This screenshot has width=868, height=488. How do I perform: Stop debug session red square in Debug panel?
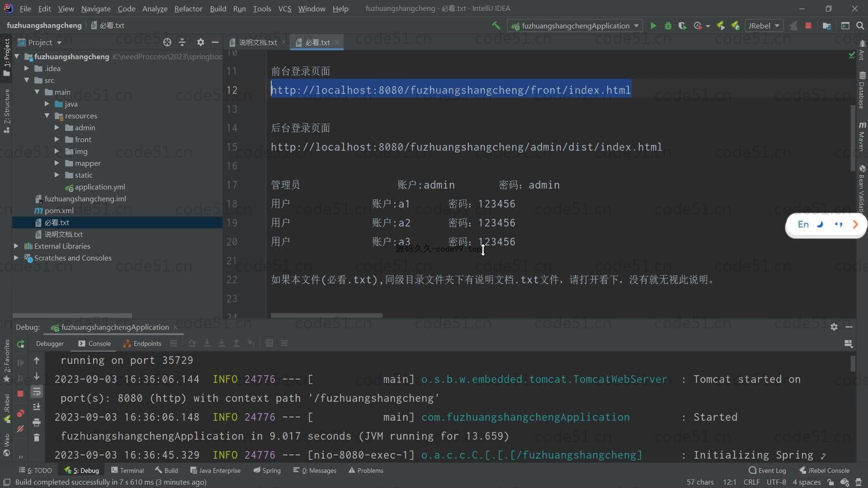[x=20, y=394]
